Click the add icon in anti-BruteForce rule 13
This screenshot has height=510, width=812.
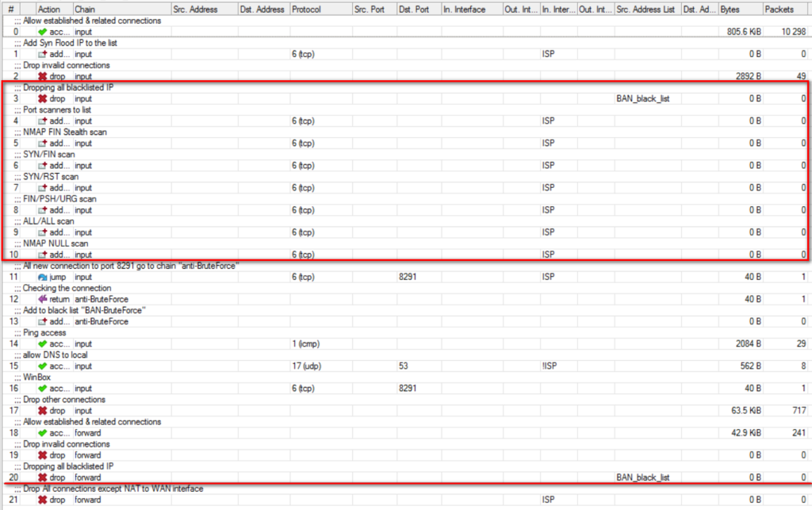[43, 321]
